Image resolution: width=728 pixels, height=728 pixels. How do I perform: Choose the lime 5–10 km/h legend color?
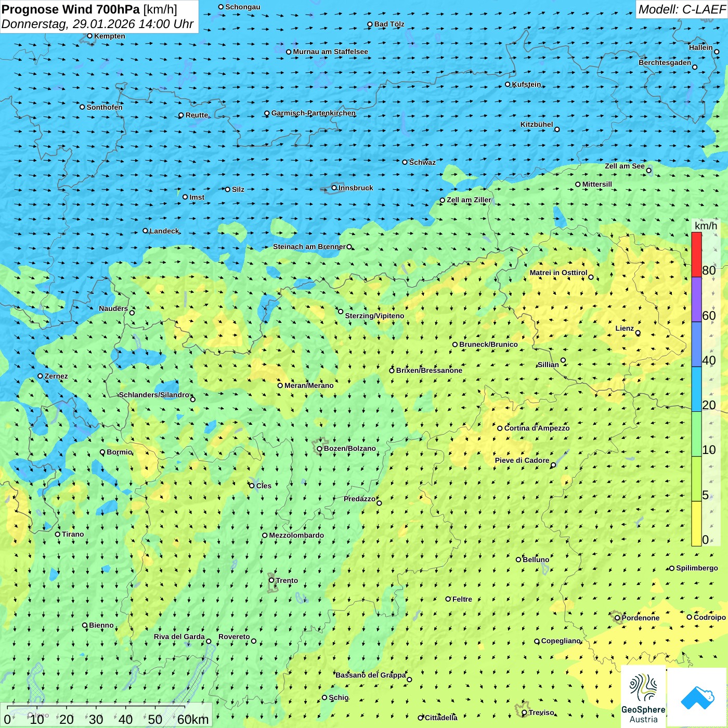[696, 479]
